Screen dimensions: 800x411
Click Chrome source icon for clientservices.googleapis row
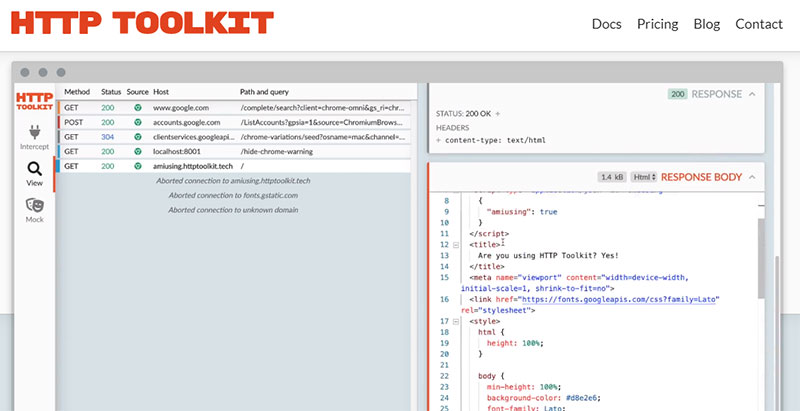pos(137,137)
